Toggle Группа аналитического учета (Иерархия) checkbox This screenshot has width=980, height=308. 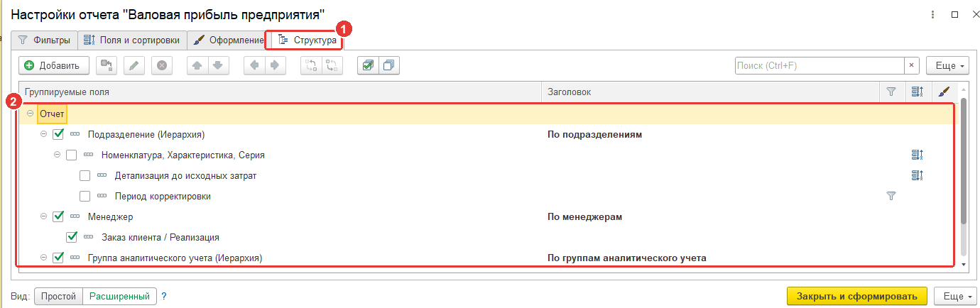58,258
